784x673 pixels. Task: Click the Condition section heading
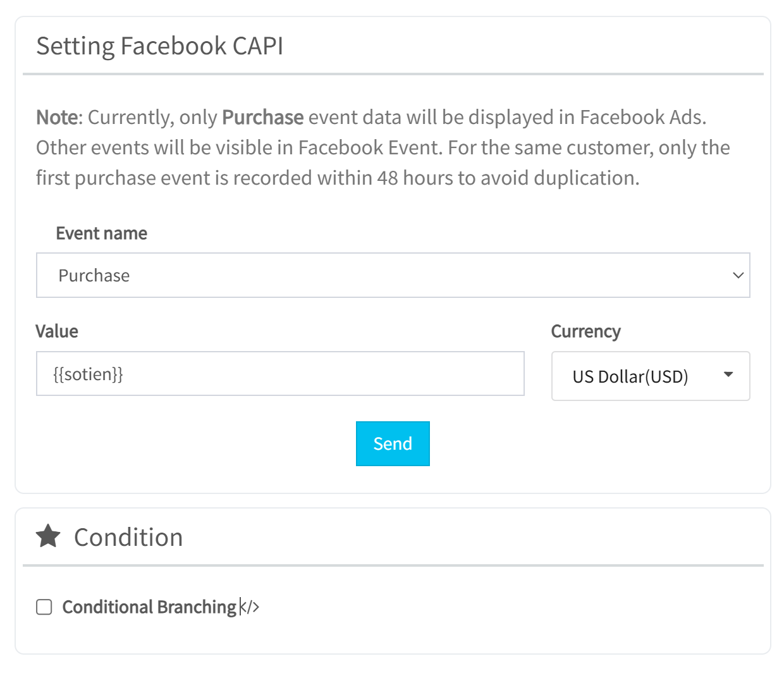point(128,537)
